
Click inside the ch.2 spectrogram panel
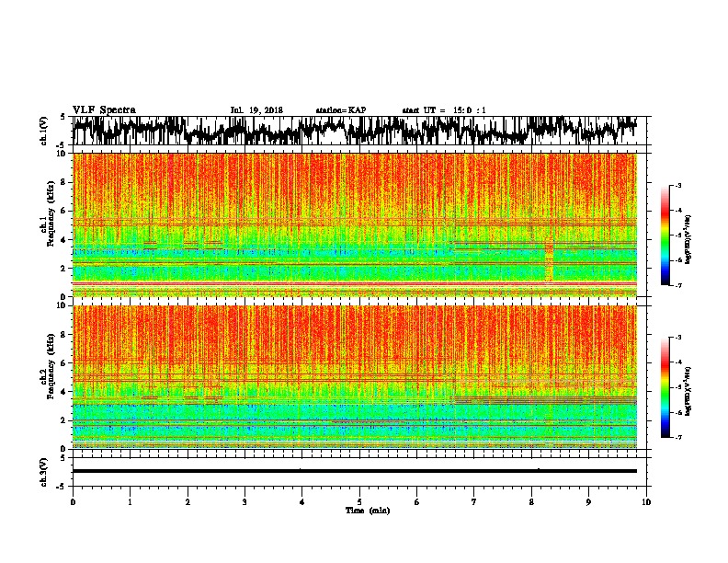355,377
